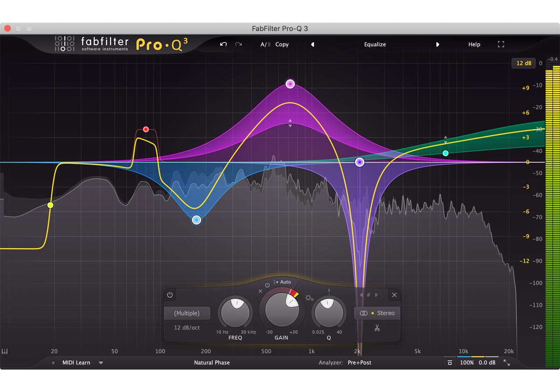Toggle the Stereo placement button
The width and height of the screenshot is (560, 392).
tap(377, 313)
